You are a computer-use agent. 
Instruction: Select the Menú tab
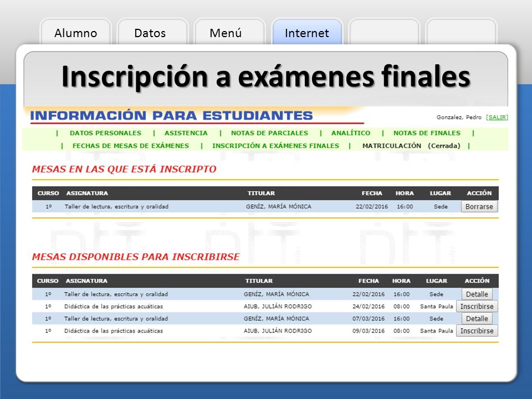pyautogui.click(x=229, y=32)
